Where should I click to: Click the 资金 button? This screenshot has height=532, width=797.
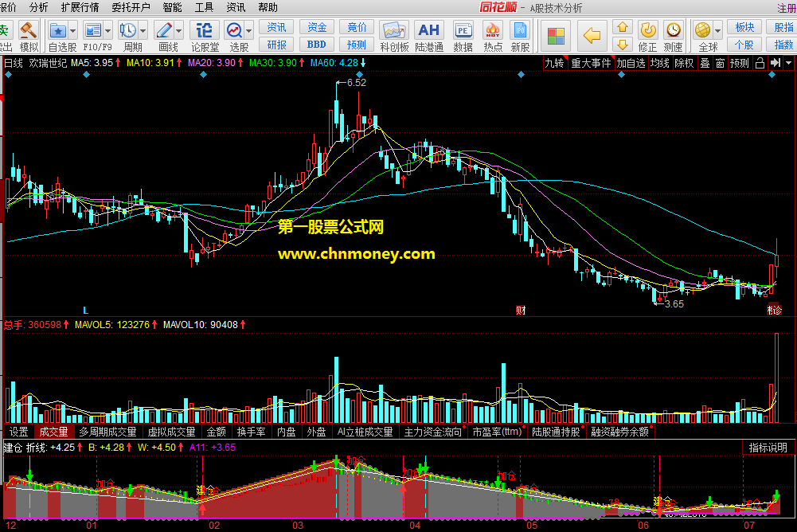pyautogui.click(x=317, y=27)
